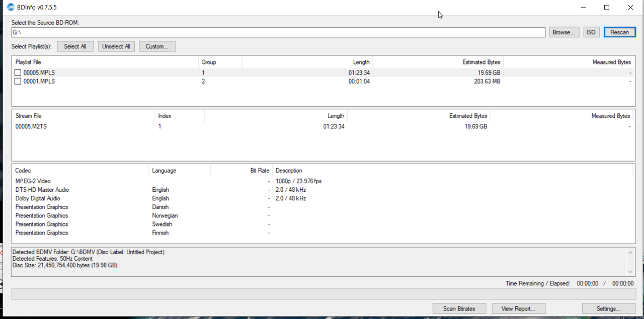Image resolution: width=644 pixels, height=319 pixels.
Task: Select the Danish Presentation Graphics row
Action: point(322,207)
